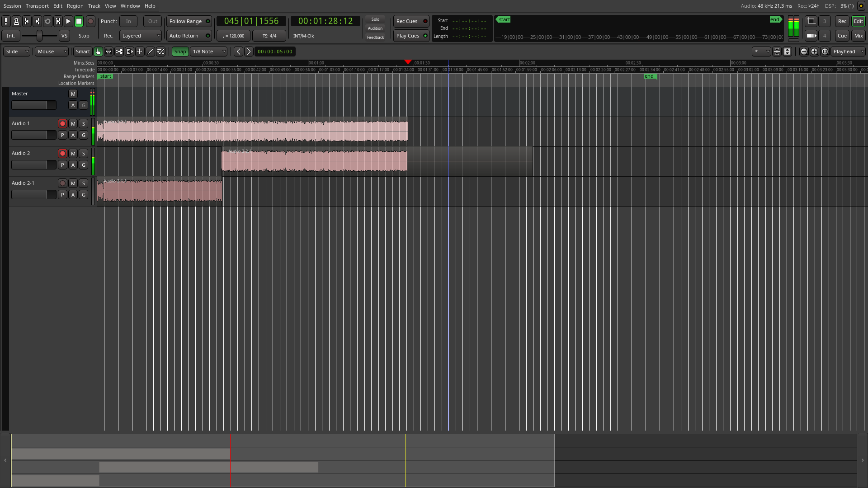Click the Follow Range button

(186, 21)
